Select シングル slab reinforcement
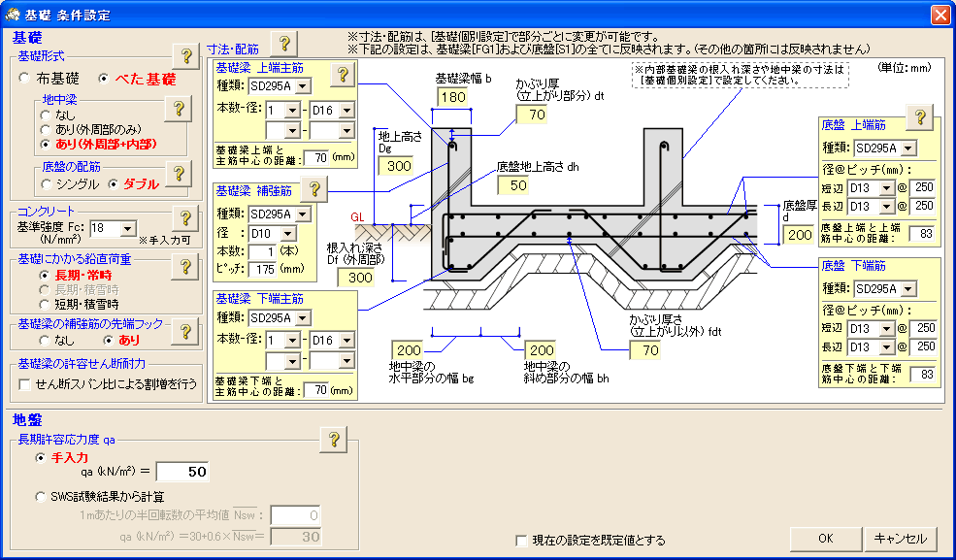Viewport: 956px width, 560px height. 70,184
